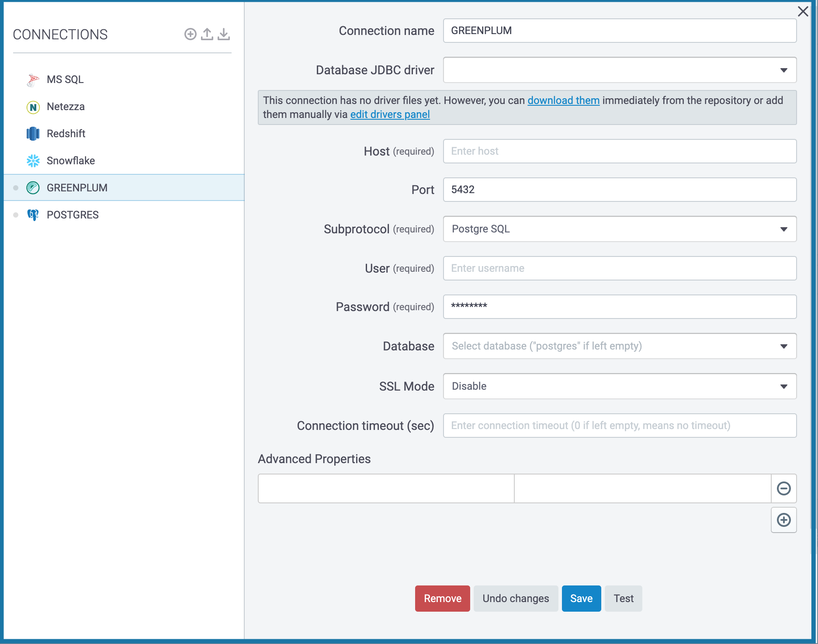Screen dimensions: 818x644
Task: Open the edit drivers panel link
Action: [x=390, y=114]
